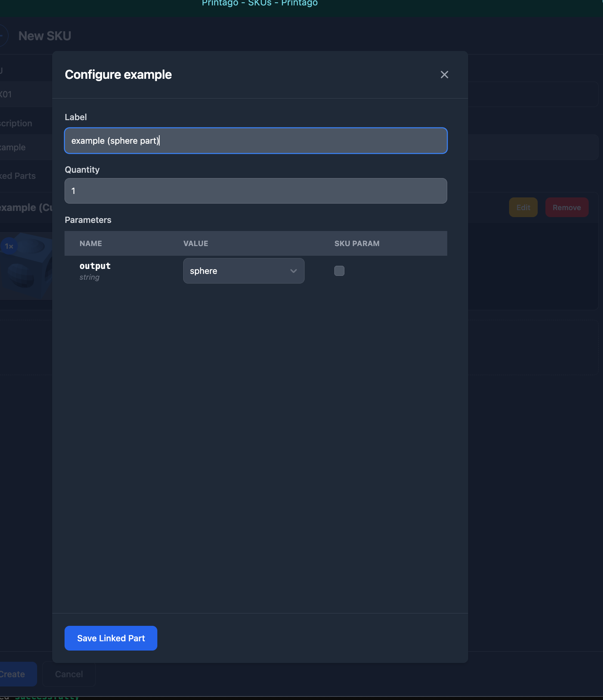Close the Configure example dialog
The image size is (603, 700).
pos(444,75)
